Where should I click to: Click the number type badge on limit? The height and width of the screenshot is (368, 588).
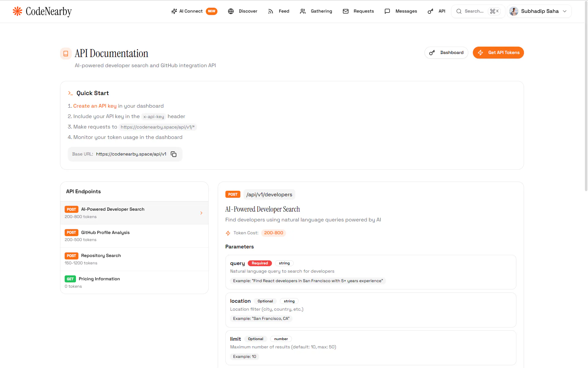tap(281, 339)
